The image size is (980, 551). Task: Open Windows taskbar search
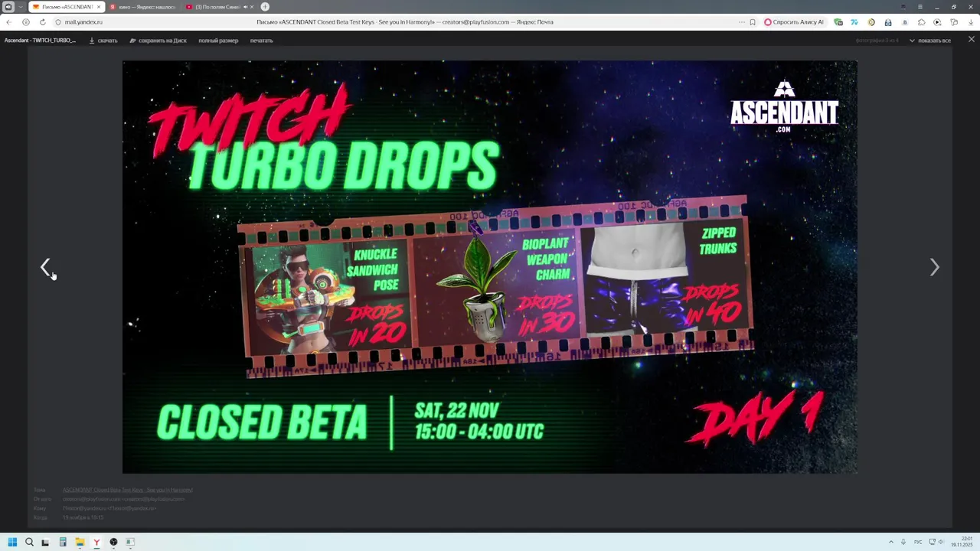pos(29,542)
